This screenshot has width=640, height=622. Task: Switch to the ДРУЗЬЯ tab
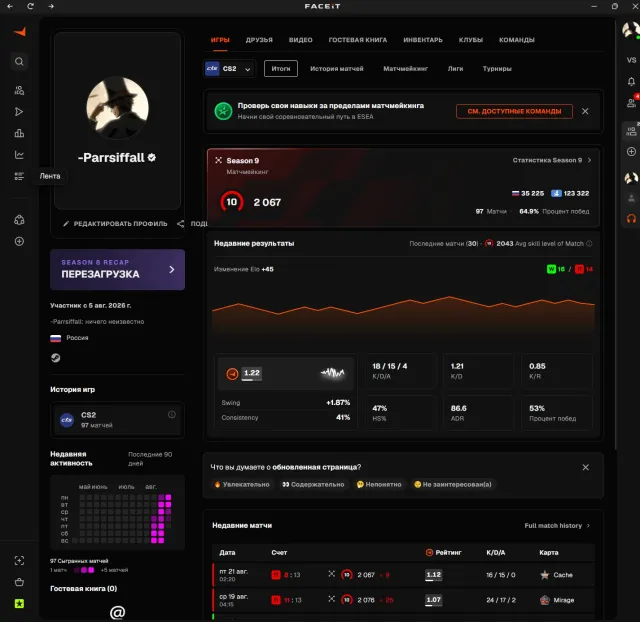pyautogui.click(x=259, y=40)
